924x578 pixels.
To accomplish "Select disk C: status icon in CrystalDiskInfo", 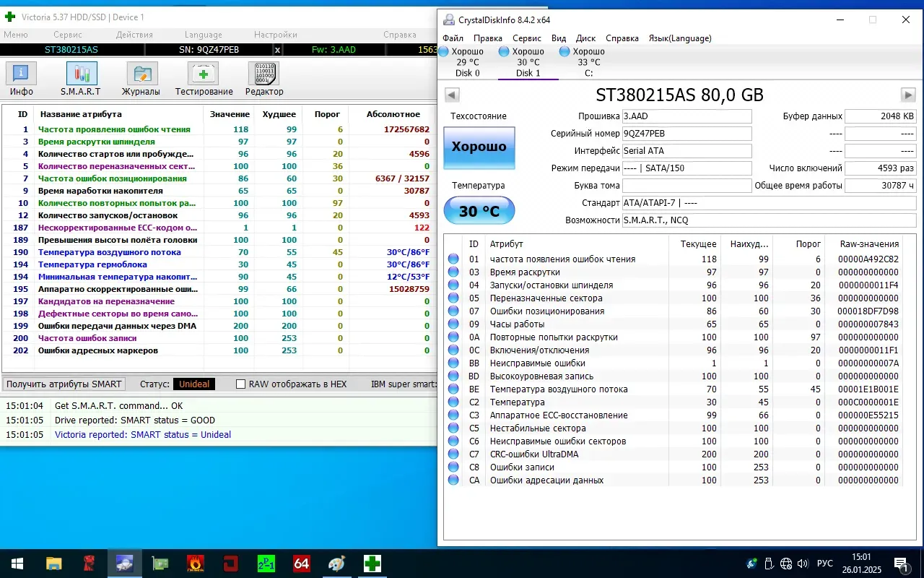I will pos(565,51).
